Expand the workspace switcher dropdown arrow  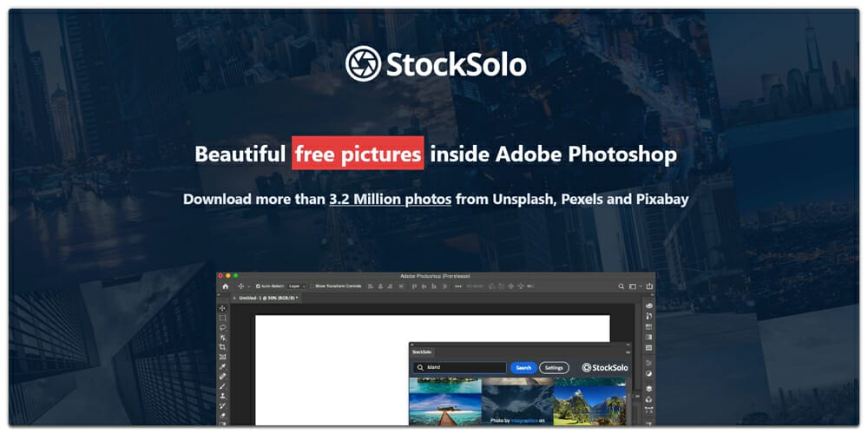coord(641,286)
